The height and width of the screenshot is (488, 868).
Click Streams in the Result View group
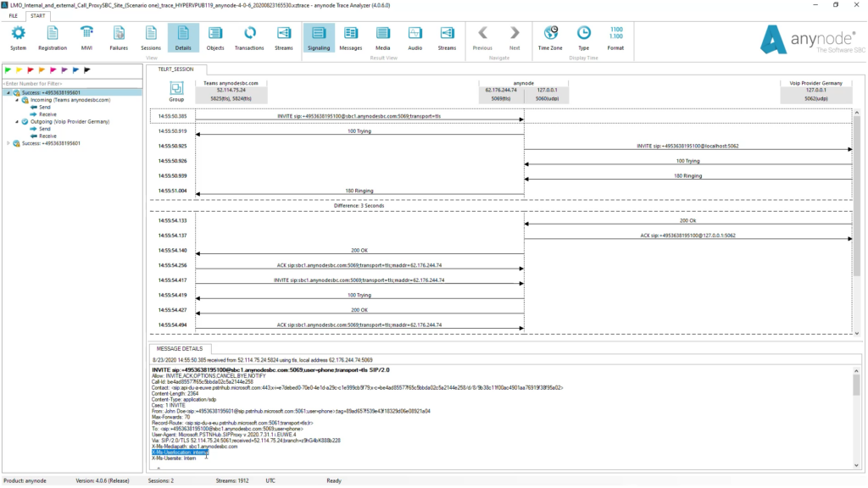point(447,37)
